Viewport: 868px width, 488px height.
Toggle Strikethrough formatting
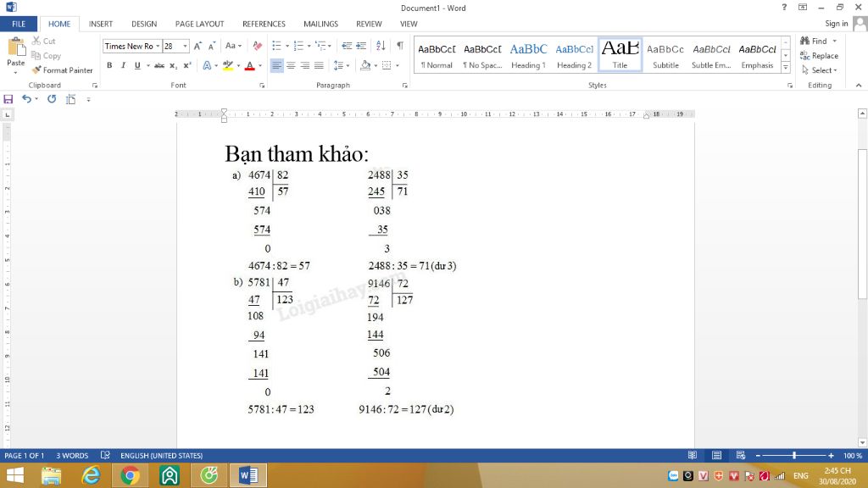coord(159,65)
